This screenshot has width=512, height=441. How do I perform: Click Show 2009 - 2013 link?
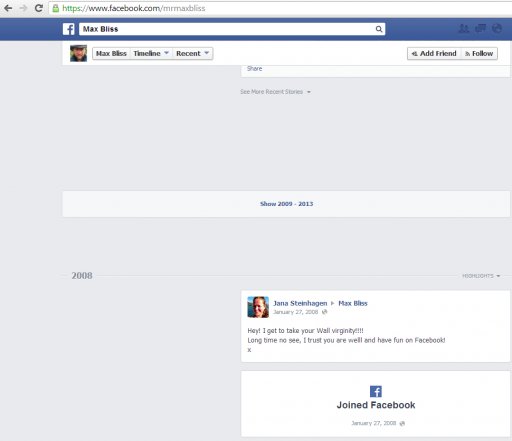click(286, 204)
